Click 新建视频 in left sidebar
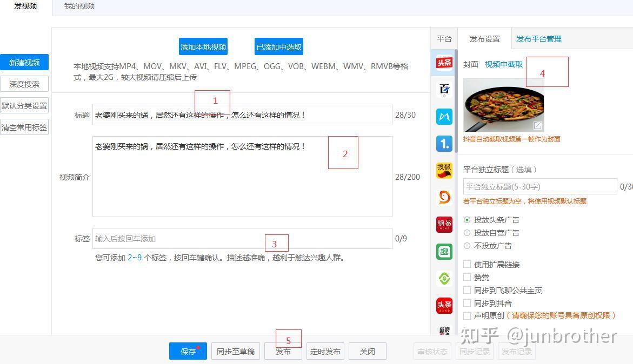 (24, 63)
